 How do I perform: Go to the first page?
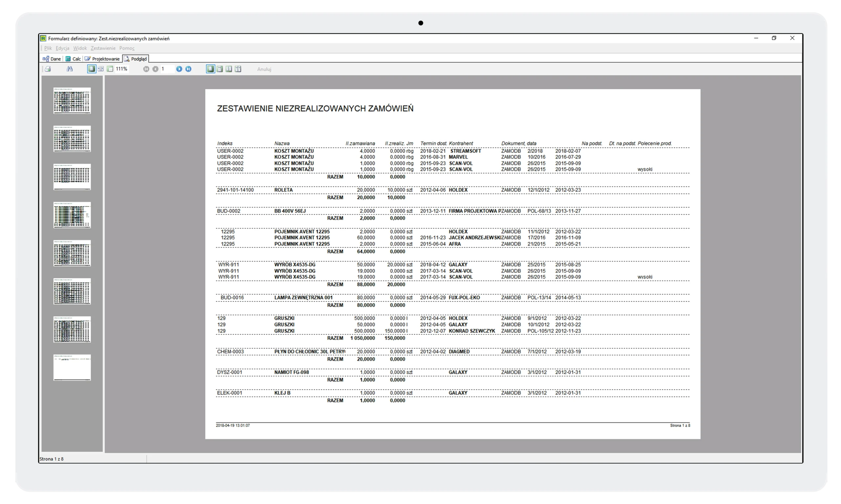[146, 69]
